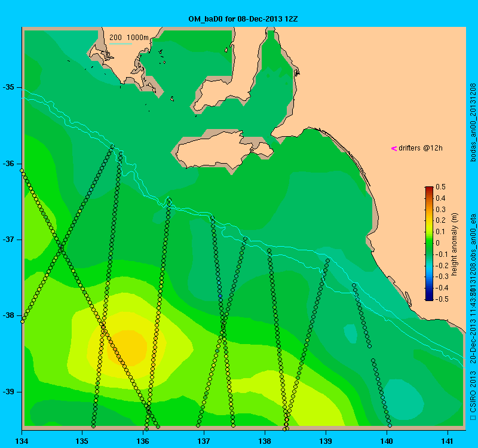
Task: Click the dark blue bottom of the colorbar
Action: tap(429, 297)
